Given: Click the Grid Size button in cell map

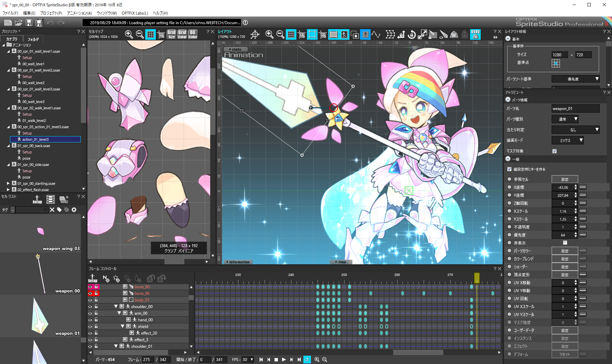Looking at the screenshot, I should coord(171,34).
